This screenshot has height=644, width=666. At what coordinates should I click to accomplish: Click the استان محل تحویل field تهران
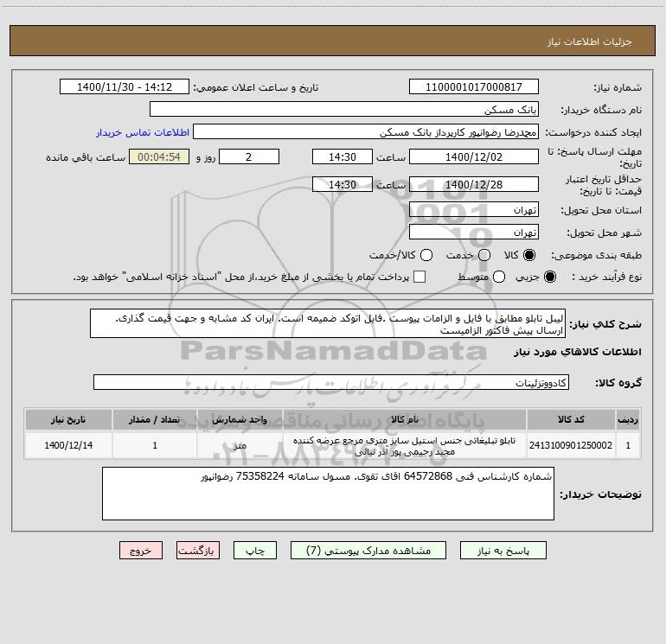pyautogui.click(x=474, y=209)
